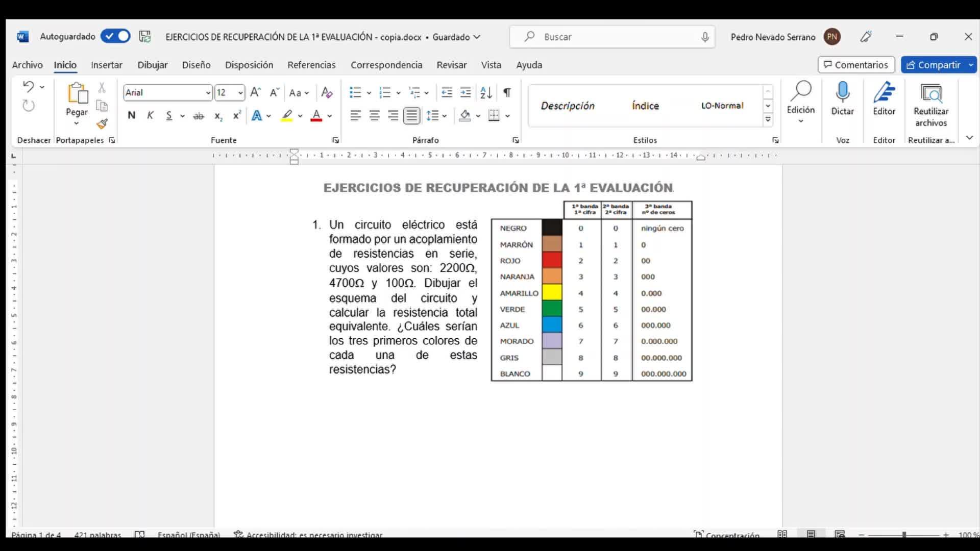Increase indent with the indent icon
This screenshot has height=551, width=980.
pyautogui.click(x=465, y=92)
